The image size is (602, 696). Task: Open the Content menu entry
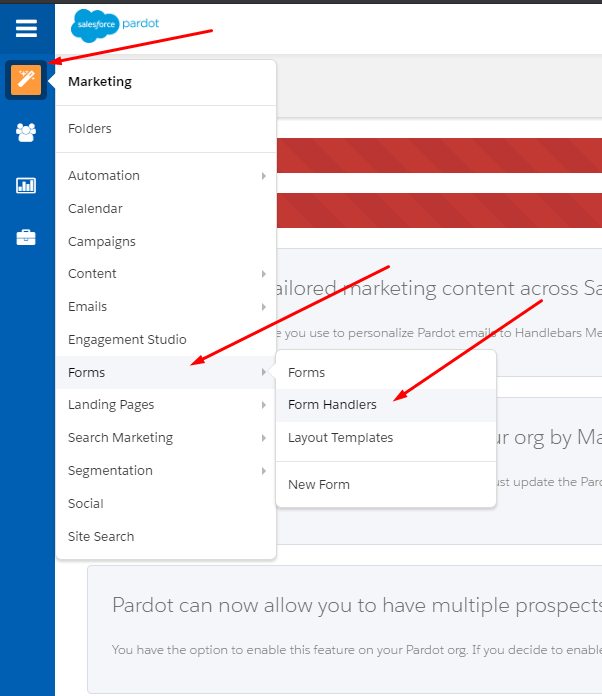click(166, 274)
